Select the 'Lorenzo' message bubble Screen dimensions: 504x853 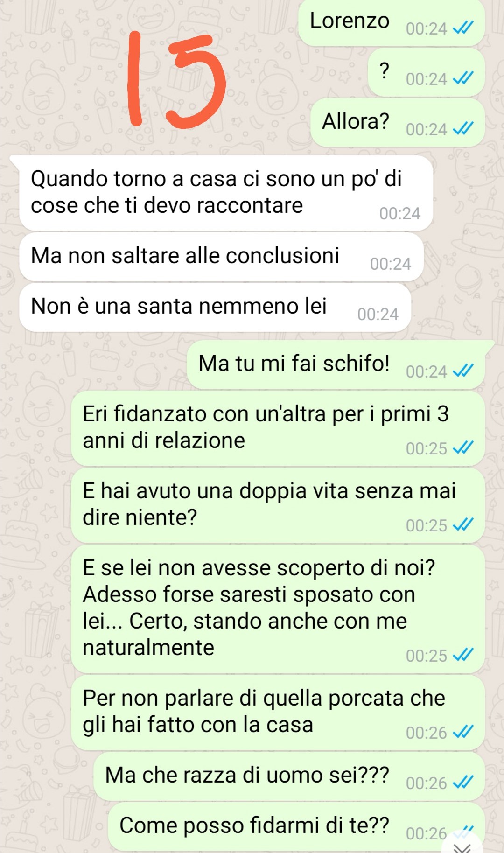391,23
